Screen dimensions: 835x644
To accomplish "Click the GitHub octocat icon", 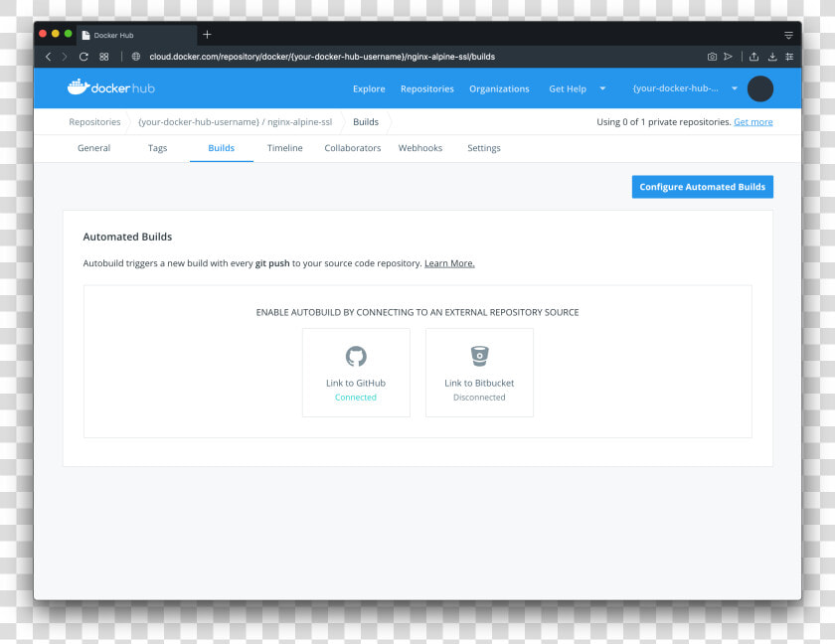I will pos(356,356).
